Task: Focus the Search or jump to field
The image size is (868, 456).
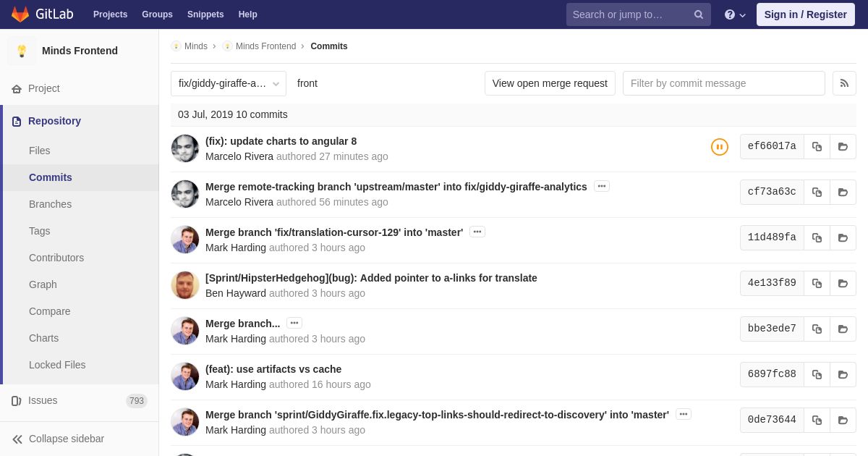Action: tap(639, 14)
